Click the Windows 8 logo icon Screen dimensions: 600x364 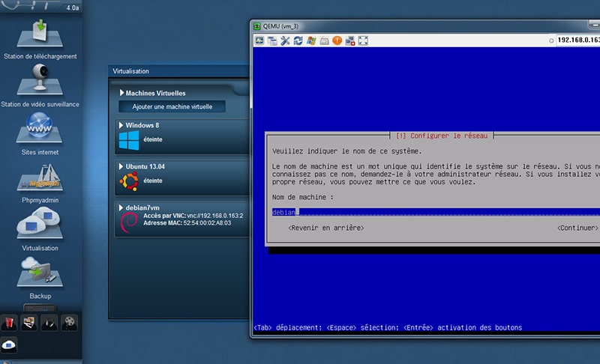(x=129, y=140)
